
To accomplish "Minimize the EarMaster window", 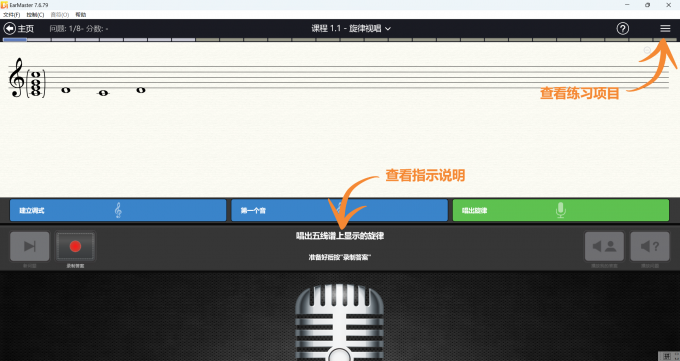I will click(627, 5).
